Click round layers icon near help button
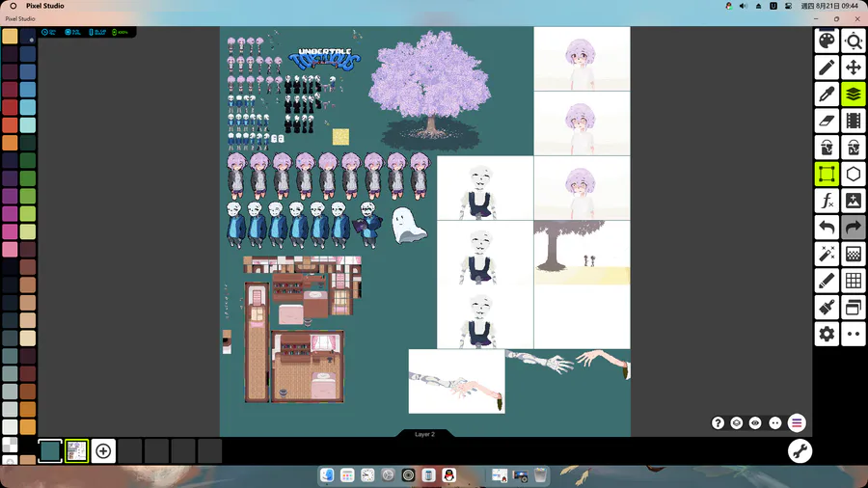 click(737, 423)
